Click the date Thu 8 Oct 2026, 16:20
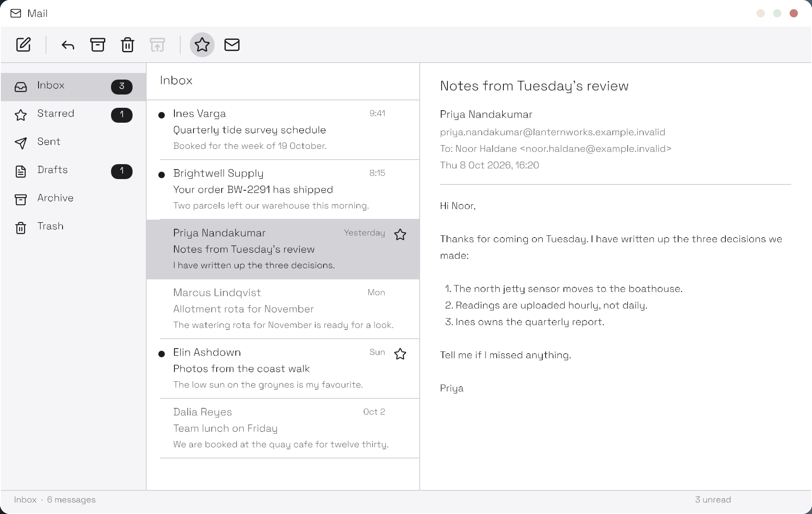The height and width of the screenshot is (514, 812). tap(489, 165)
